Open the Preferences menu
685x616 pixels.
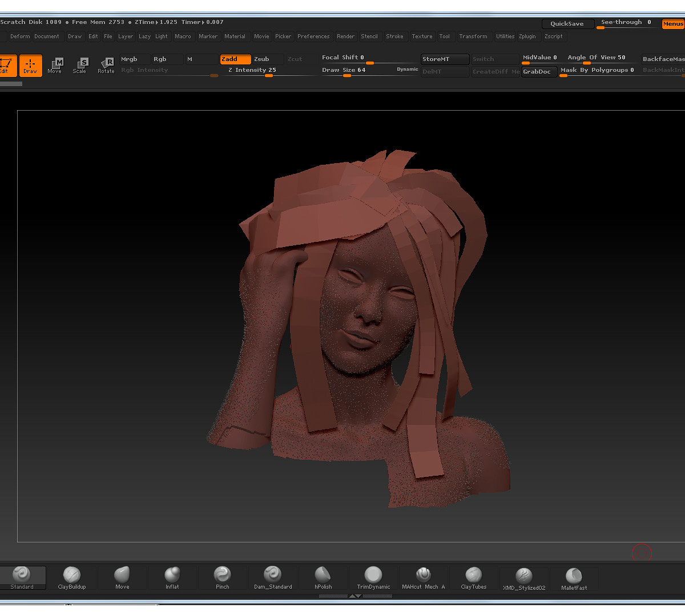(x=313, y=37)
